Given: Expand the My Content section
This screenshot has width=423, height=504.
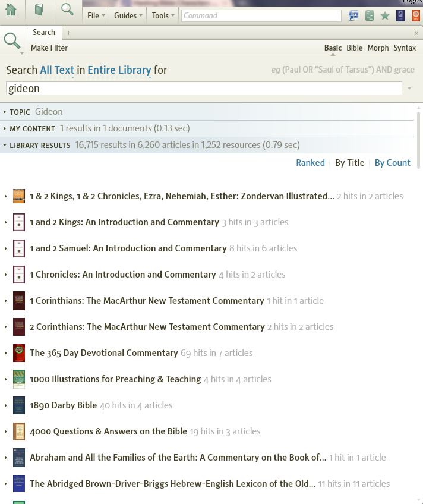Looking at the screenshot, I should click(5, 128).
